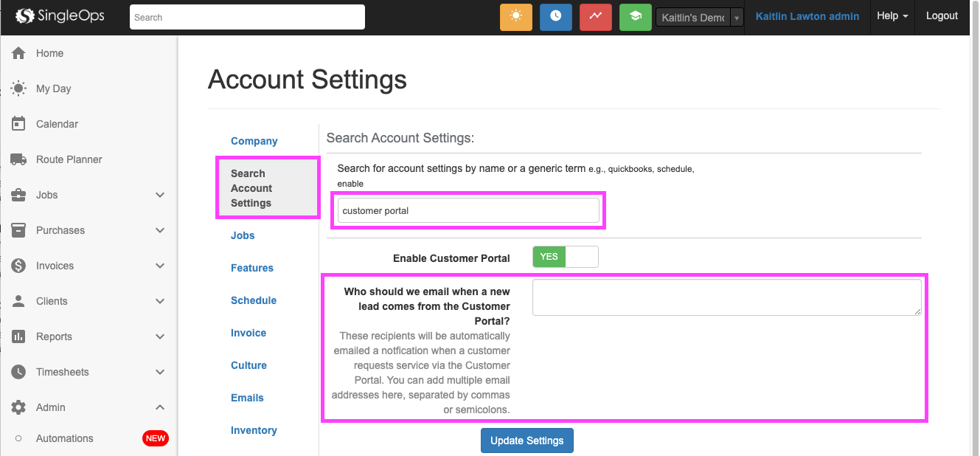Image resolution: width=980 pixels, height=456 pixels.
Task: Click the Admin gear icon
Action: [18, 407]
